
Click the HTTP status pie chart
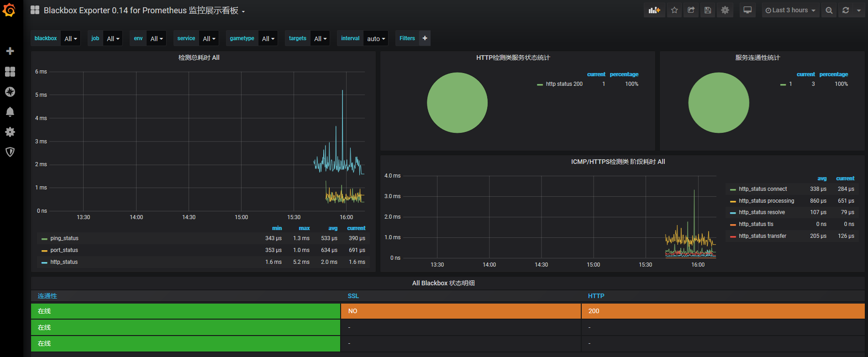[x=457, y=103]
